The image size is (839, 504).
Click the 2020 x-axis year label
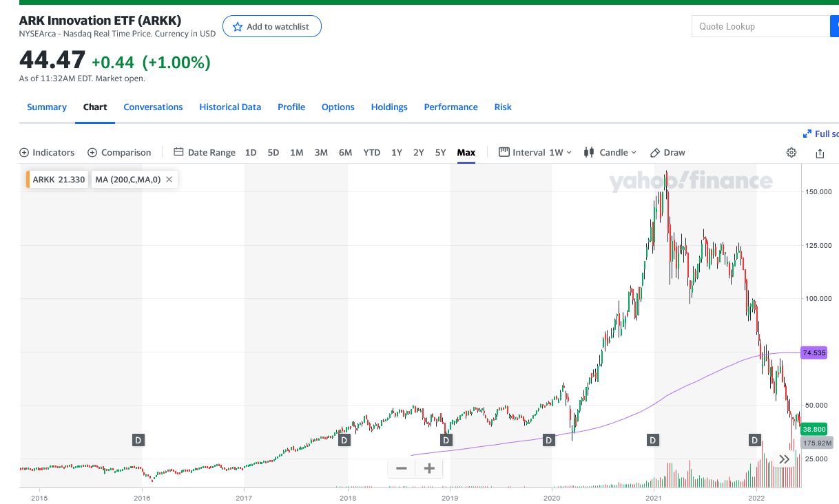551,497
